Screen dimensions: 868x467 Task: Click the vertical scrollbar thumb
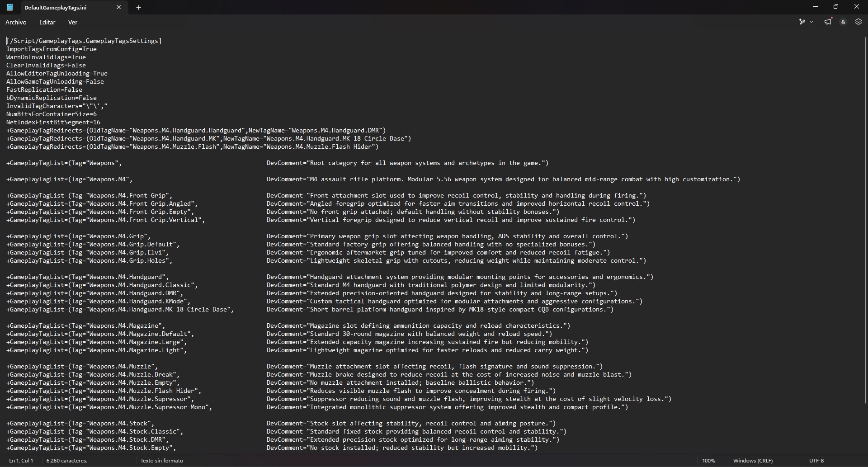click(865, 219)
